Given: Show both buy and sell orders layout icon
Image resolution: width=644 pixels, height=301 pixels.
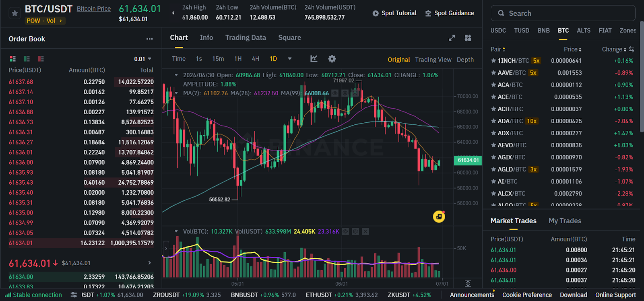Looking at the screenshot, I should (13, 59).
